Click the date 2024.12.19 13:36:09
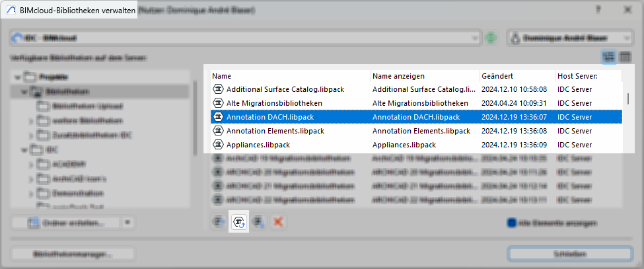 (x=515, y=145)
